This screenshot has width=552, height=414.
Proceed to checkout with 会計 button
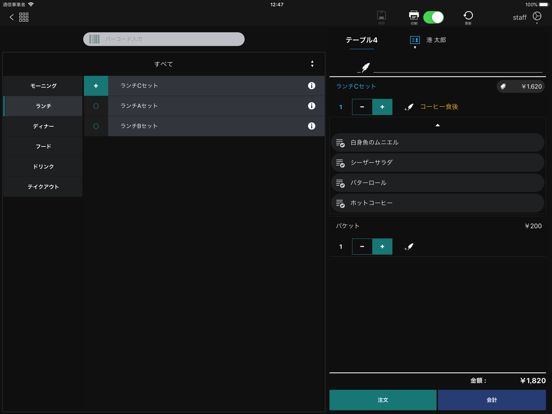point(492,400)
